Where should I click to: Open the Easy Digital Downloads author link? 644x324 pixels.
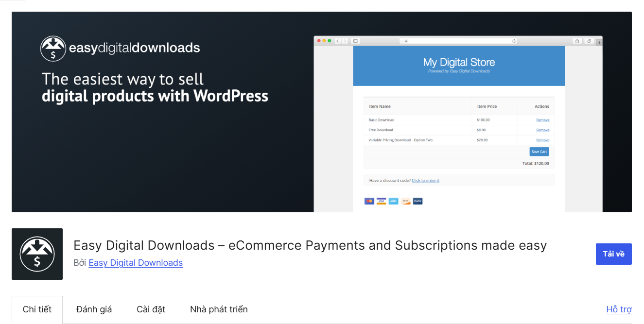tap(136, 263)
